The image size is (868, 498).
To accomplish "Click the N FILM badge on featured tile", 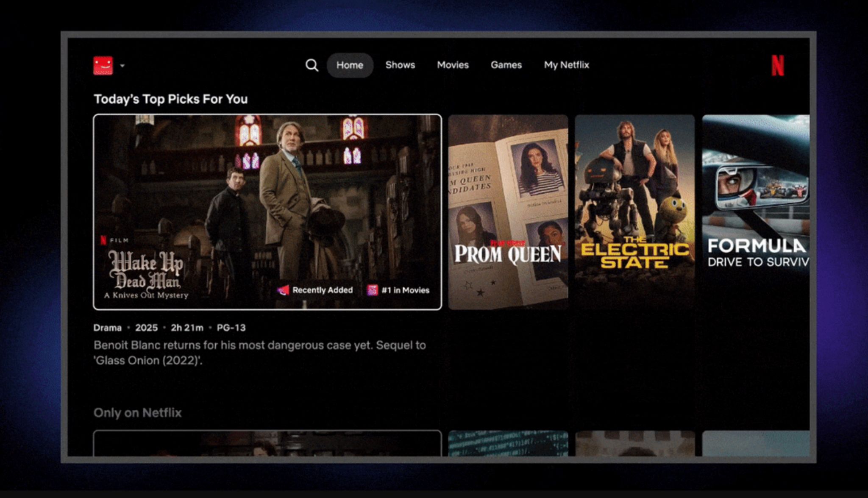I will (114, 240).
